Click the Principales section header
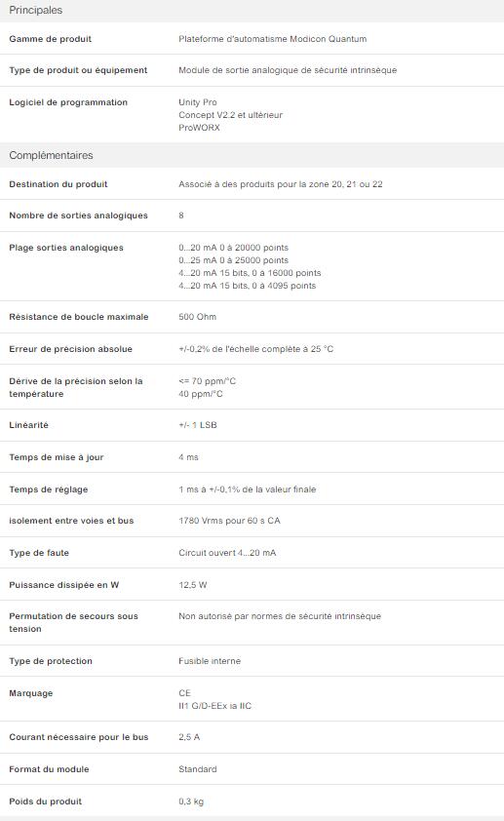This screenshot has height=821, width=504. click(36, 10)
